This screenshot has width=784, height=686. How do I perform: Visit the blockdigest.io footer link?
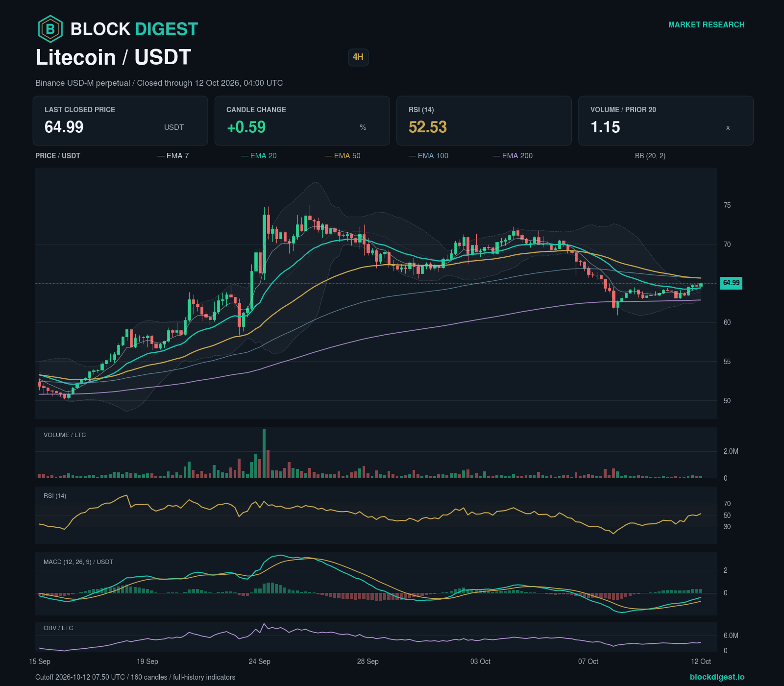click(x=717, y=677)
